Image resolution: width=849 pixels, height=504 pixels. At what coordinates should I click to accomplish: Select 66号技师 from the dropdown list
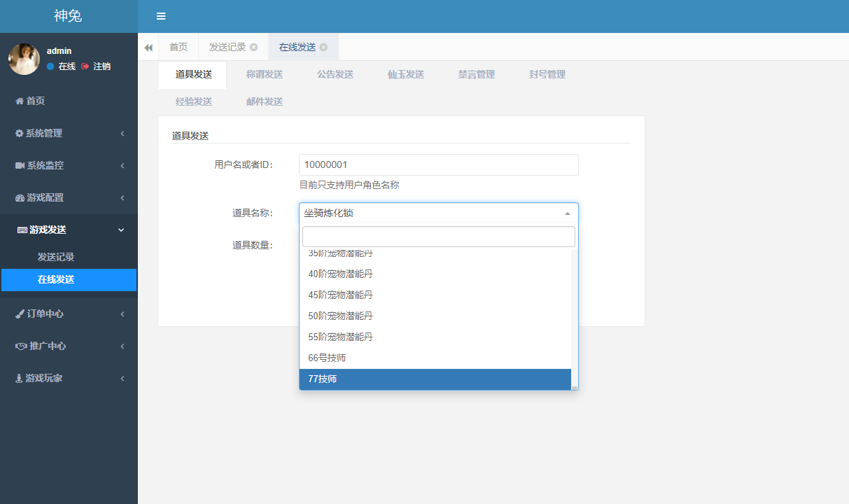(327, 358)
